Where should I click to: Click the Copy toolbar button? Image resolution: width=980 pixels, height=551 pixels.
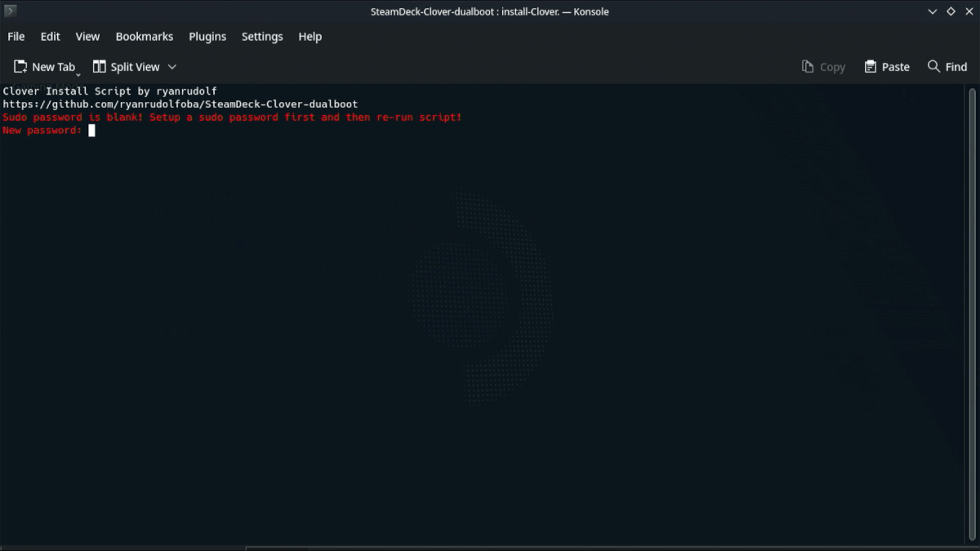pos(823,67)
